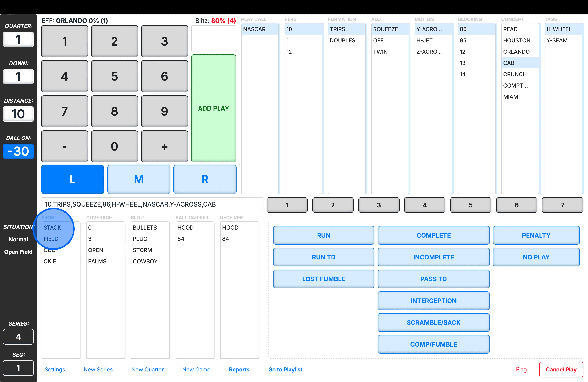The image size is (588, 382).
Task: Click the empty yardage box above ADD PLAY
Action: 213,39
